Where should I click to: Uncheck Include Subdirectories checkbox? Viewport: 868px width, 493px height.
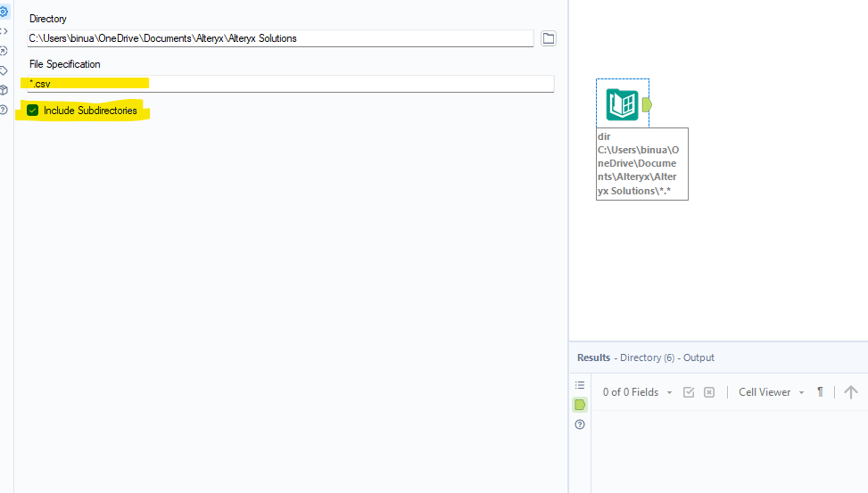pyautogui.click(x=33, y=111)
